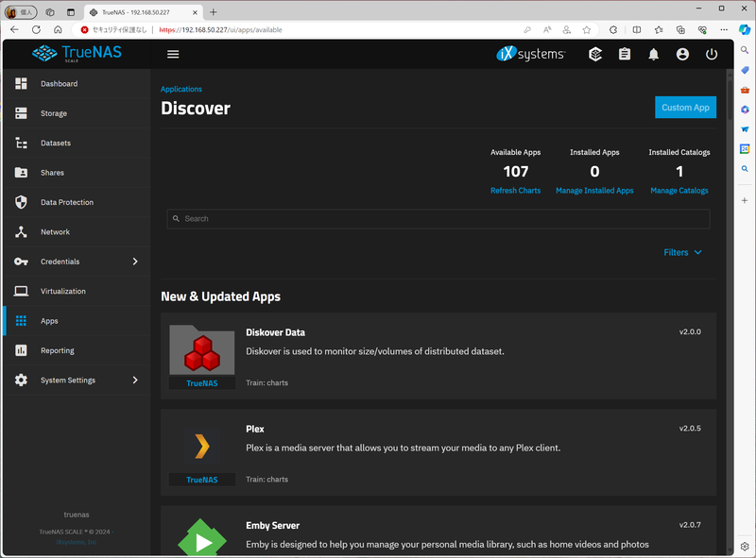
Task: Follow the iXsystems, Inc footer link
Action: tap(77, 542)
